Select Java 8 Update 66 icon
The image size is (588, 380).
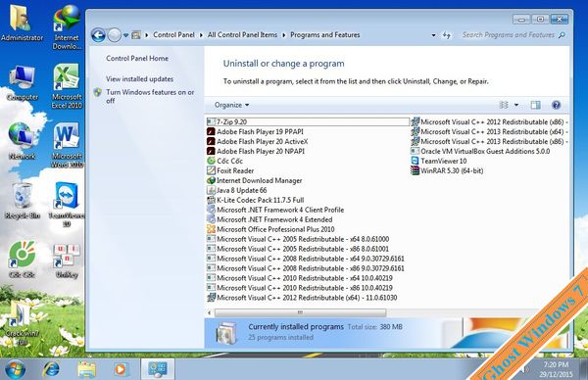click(x=211, y=190)
